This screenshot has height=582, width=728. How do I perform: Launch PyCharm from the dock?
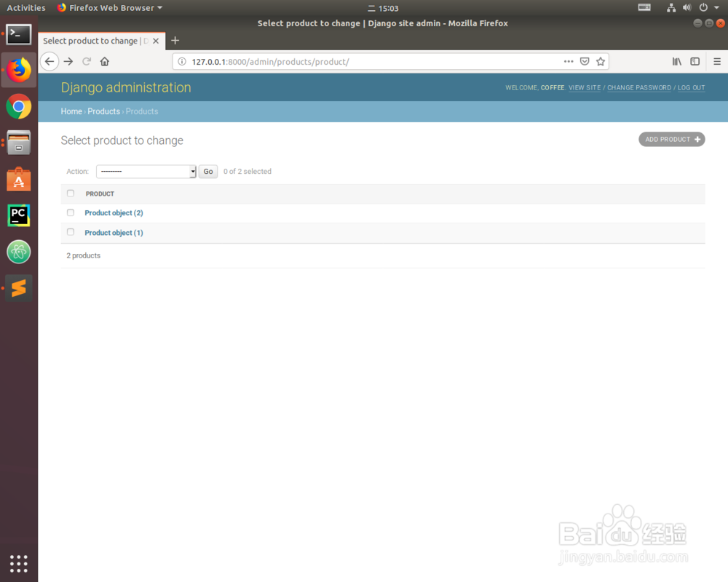(19, 215)
